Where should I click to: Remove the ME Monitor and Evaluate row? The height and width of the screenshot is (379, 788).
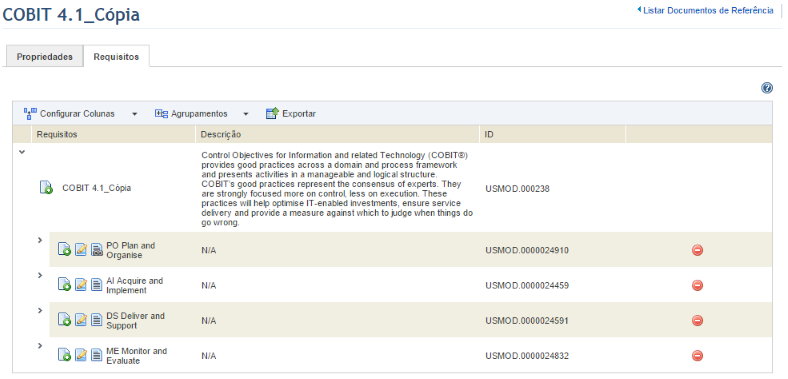pos(697,355)
